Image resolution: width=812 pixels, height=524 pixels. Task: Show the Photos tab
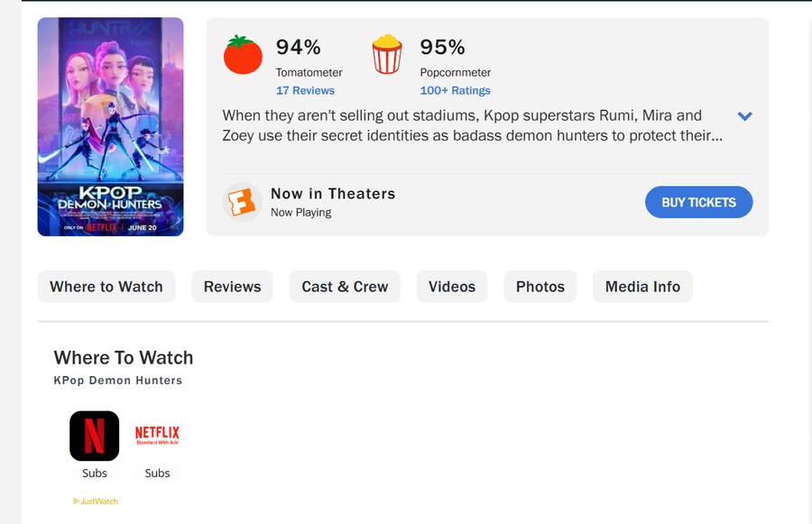click(540, 287)
